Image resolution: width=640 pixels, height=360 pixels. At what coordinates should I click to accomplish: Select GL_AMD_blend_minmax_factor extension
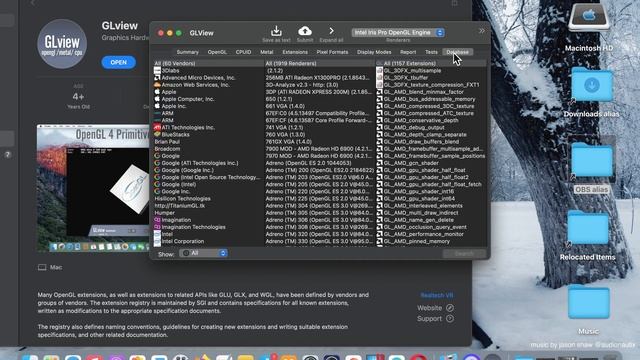pyautogui.click(x=431, y=92)
